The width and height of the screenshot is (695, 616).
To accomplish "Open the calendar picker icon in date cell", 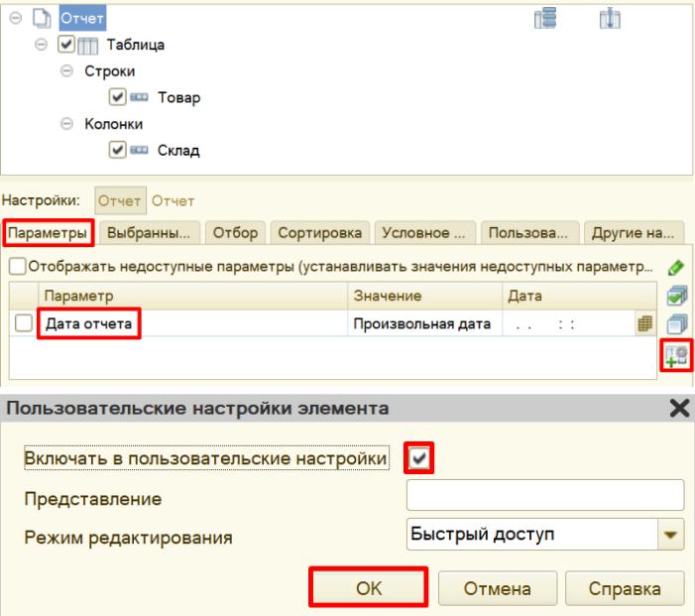I will tap(644, 323).
